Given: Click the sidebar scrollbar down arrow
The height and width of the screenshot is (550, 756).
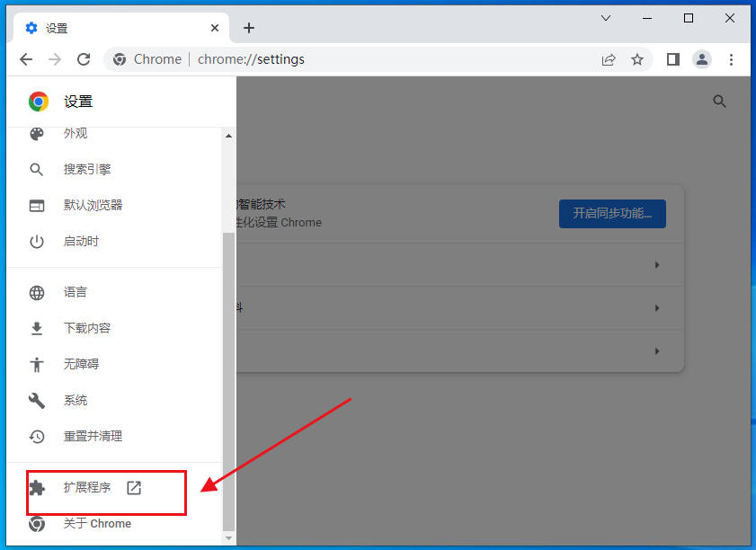Looking at the screenshot, I should tap(228, 538).
